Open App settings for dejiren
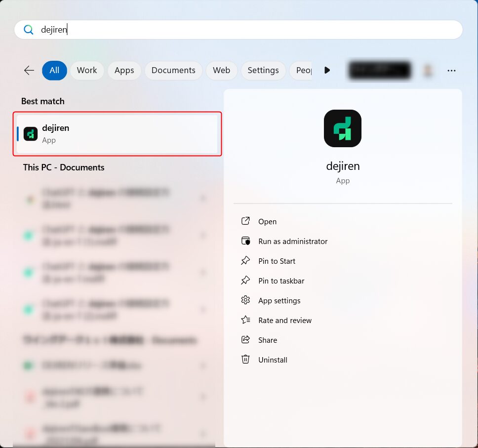Viewport: 478px width, 448px height. tap(279, 301)
